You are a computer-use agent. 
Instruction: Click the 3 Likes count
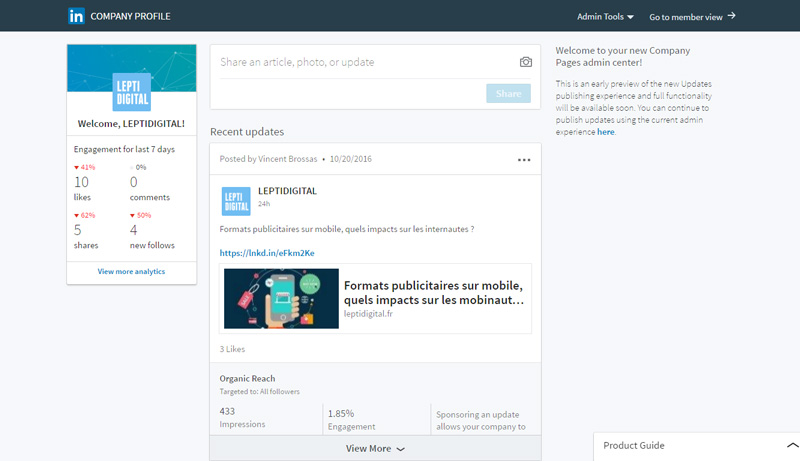pyautogui.click(x=232, y=349)
